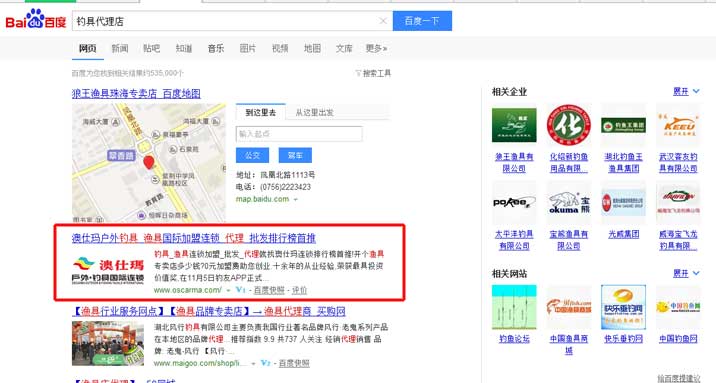Clear the search box with the X
Viewport: 716px width, 383px height.
(x=383, y=21)
